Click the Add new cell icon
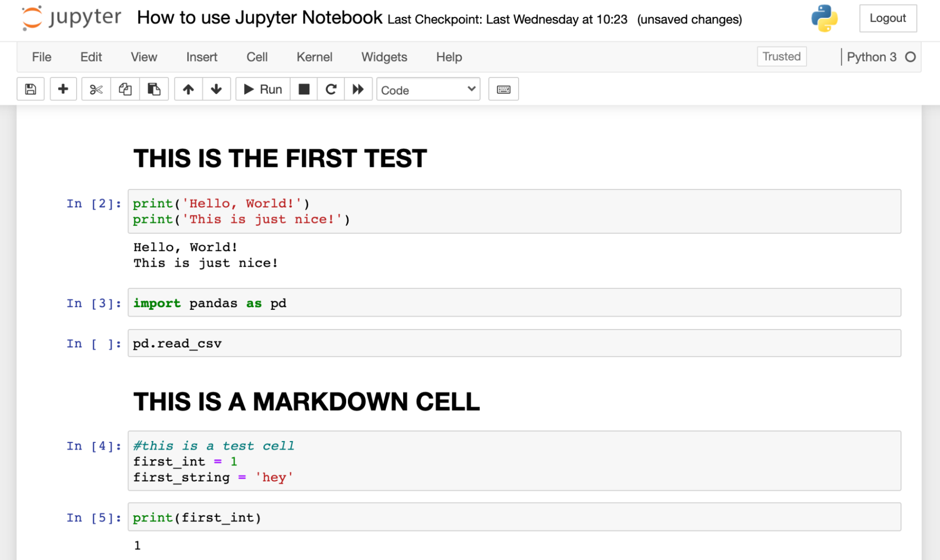The width and height of the screenshot is (940, 560). coord(63,89)
